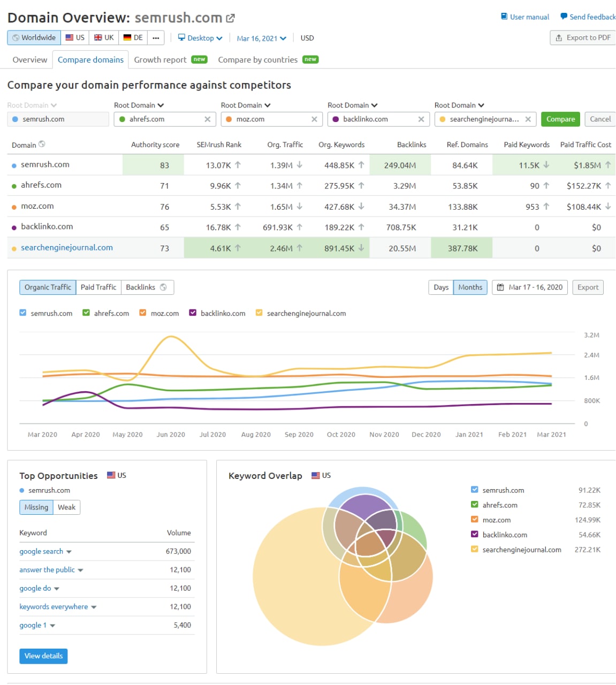Remove ahrefs.com with its X icon
Screen dimensions: 616x685
207,119
